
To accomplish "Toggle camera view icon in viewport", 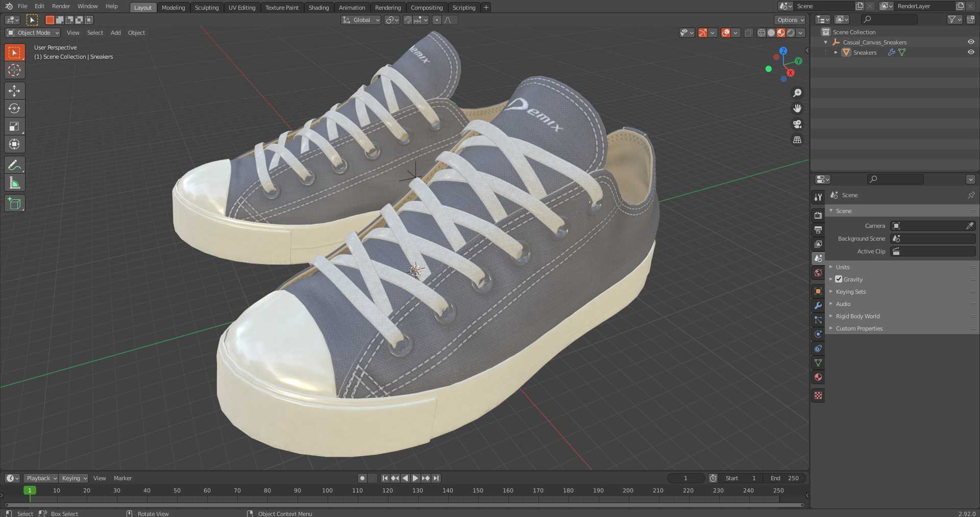I will 797,124.
